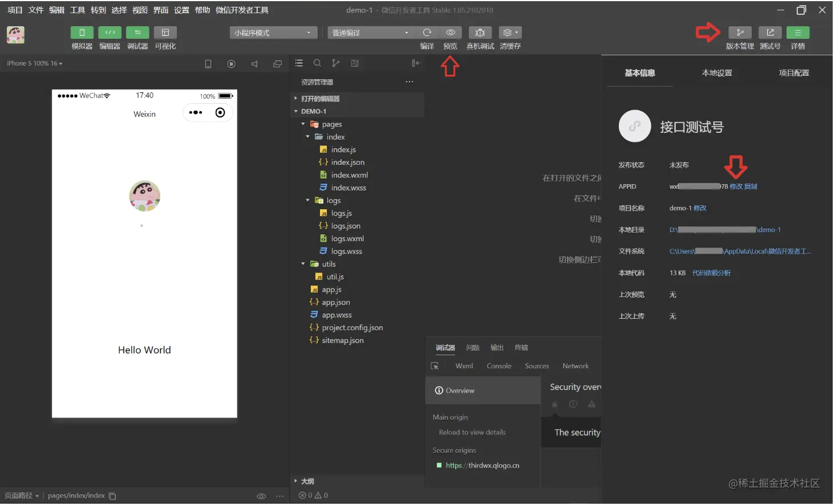The height and width of the screenshot is (504, 835).
Task: Open the 微信开发者工具 menu
Action: 242,10
